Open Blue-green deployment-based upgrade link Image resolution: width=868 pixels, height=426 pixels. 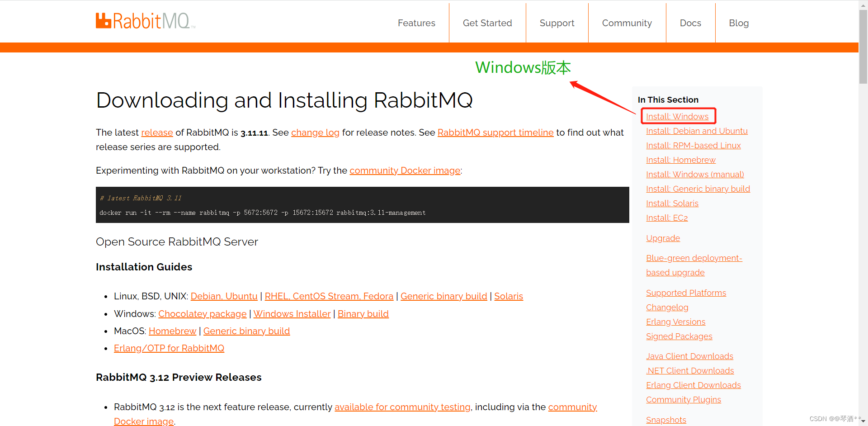(694, 265)
